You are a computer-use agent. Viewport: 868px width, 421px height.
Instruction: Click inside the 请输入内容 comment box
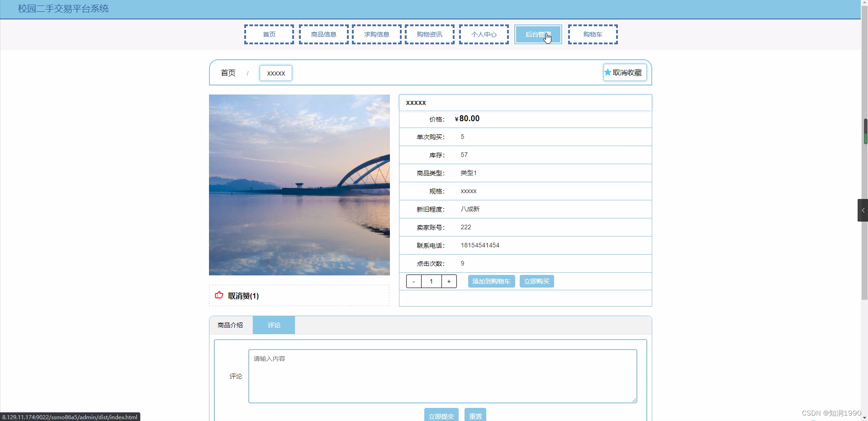pos(442,376)
